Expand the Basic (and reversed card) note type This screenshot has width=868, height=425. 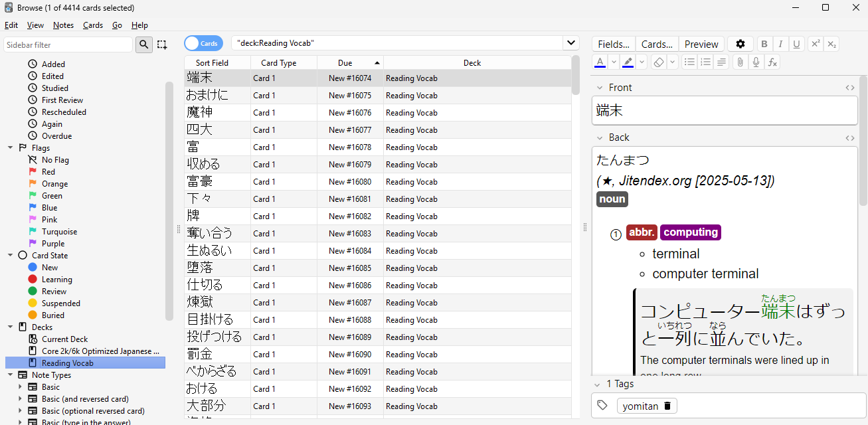[20, 399]
